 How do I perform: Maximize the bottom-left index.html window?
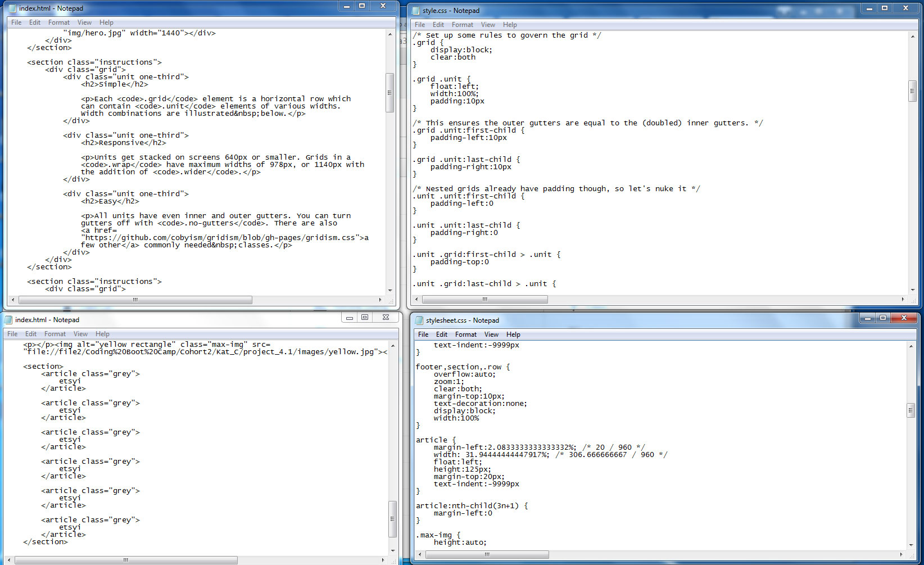pos(365,318)
